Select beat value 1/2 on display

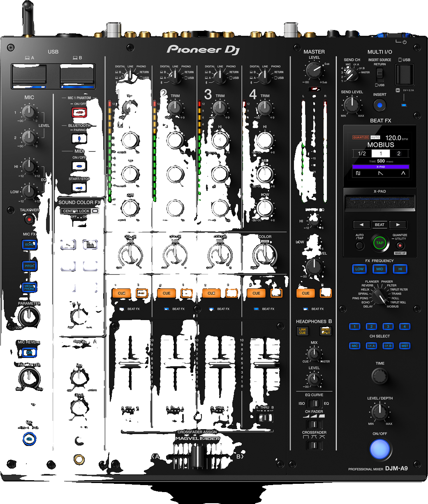pyautogui.click(x=362, y=153)
